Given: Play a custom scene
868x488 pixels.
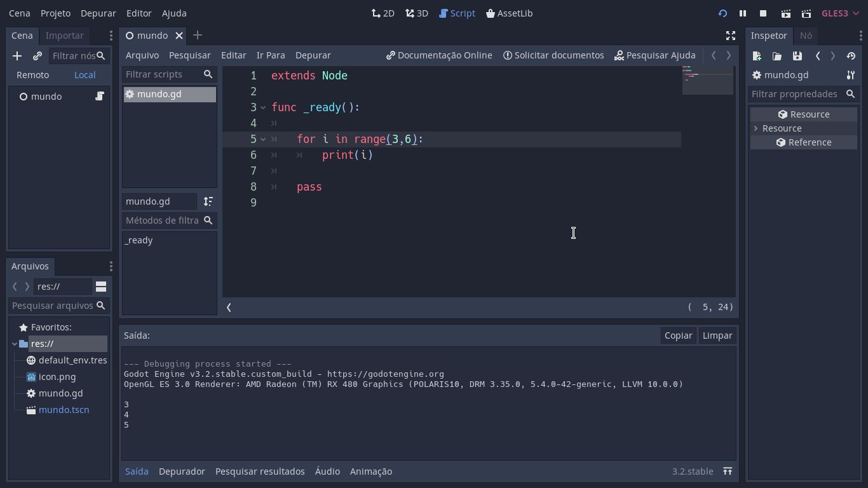Looking at the screenshot, I should coord(806,13).
